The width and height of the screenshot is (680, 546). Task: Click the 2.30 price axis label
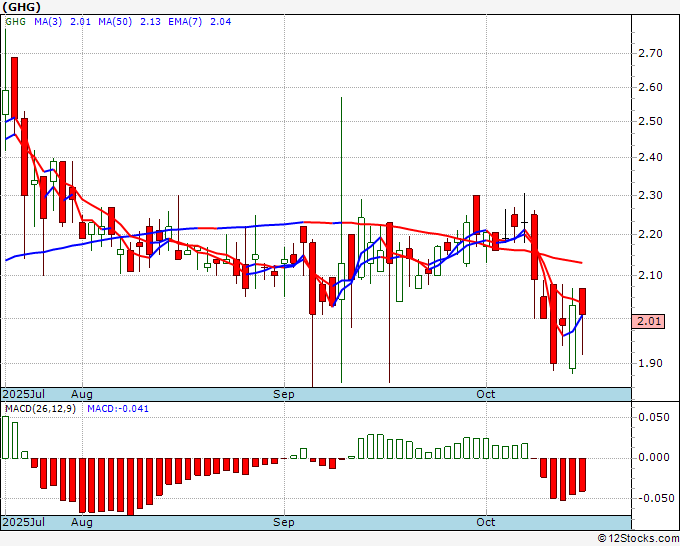[x=651, y=195]
